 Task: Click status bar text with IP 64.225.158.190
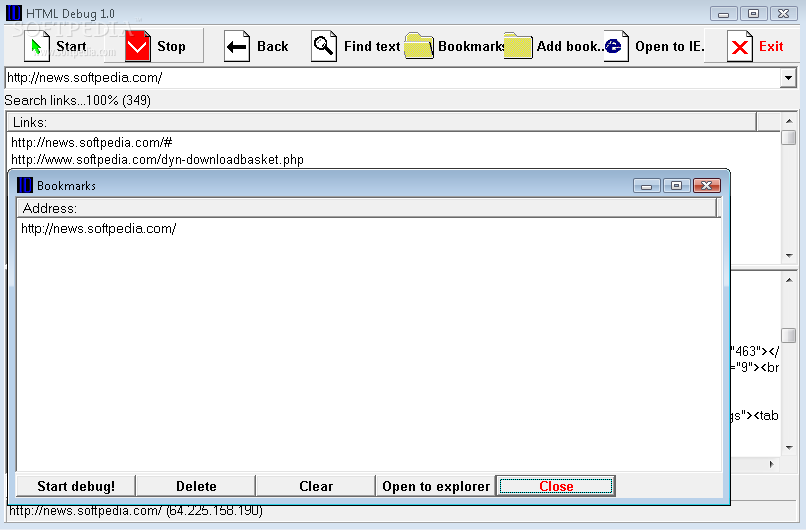click(136, 510)
